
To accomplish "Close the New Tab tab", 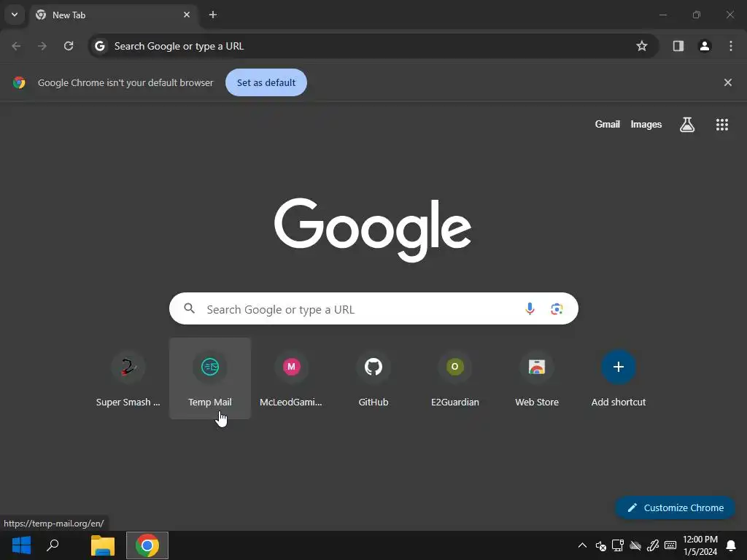I will click(187, 15).
